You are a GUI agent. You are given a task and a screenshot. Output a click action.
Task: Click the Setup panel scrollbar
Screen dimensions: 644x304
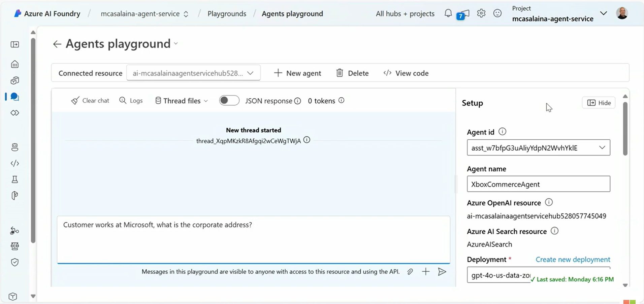(x=625, y=128)
